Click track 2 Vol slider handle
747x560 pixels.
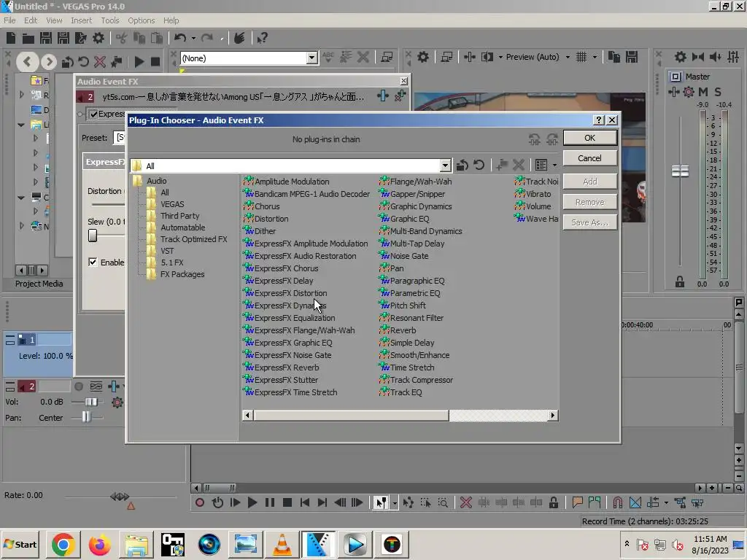(x=91, y=402)
